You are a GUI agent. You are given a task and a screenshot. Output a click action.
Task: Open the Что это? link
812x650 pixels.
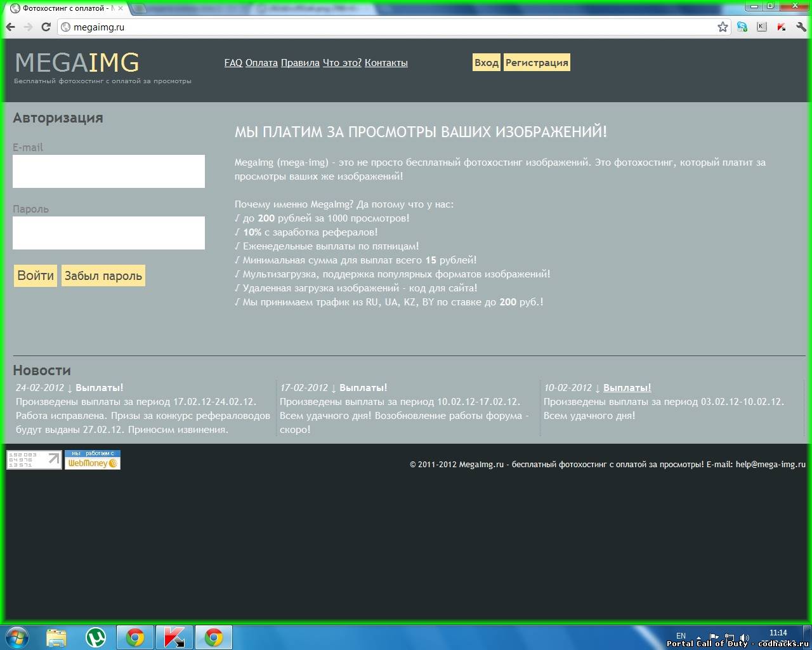[x=342, y=63]
